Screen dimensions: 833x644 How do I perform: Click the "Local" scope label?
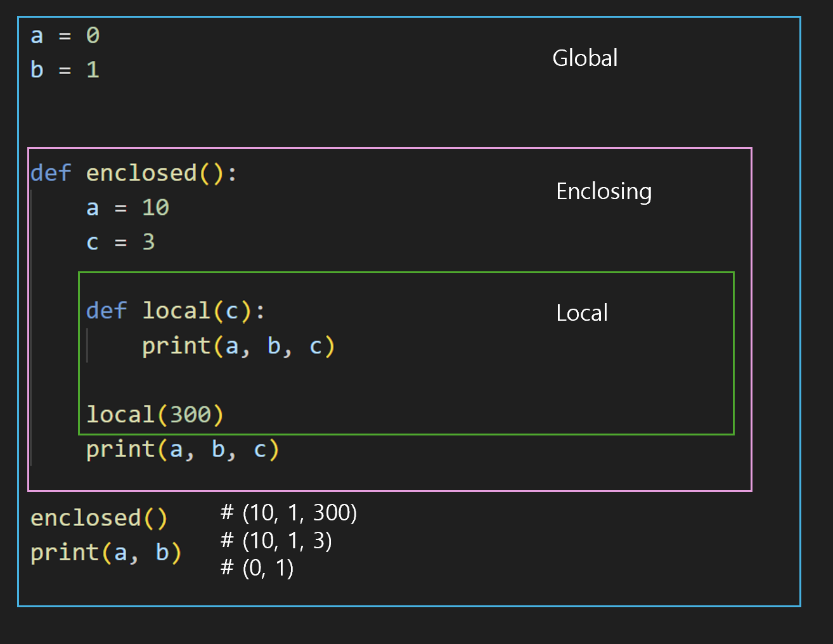click(582, 312)
